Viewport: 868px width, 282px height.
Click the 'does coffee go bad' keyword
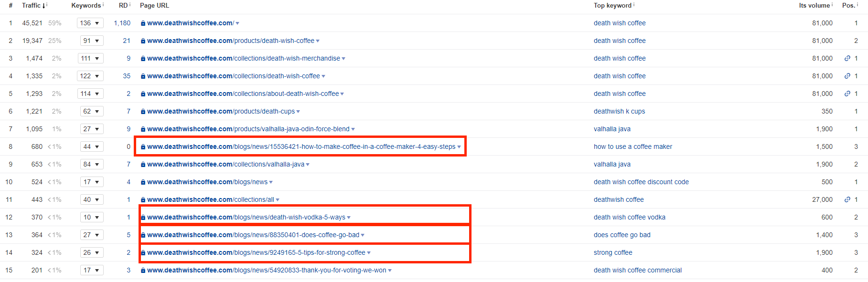(x=622, y=235)
